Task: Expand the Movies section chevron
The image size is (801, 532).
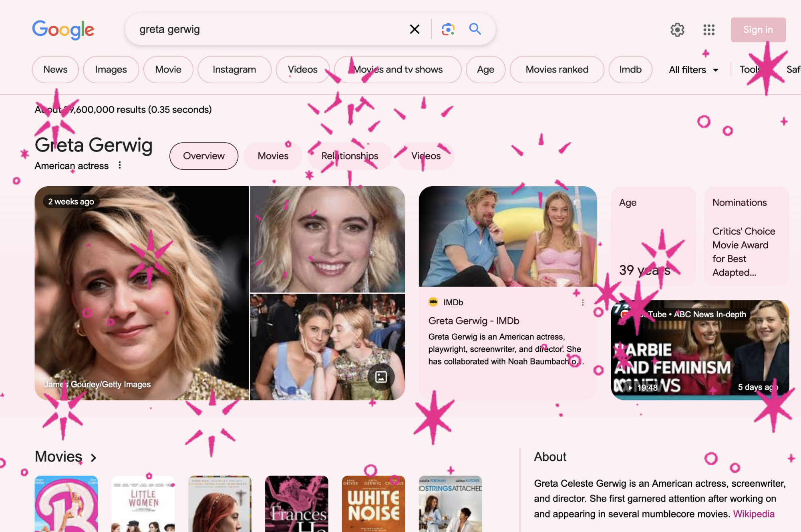Action: click(94, 457)
